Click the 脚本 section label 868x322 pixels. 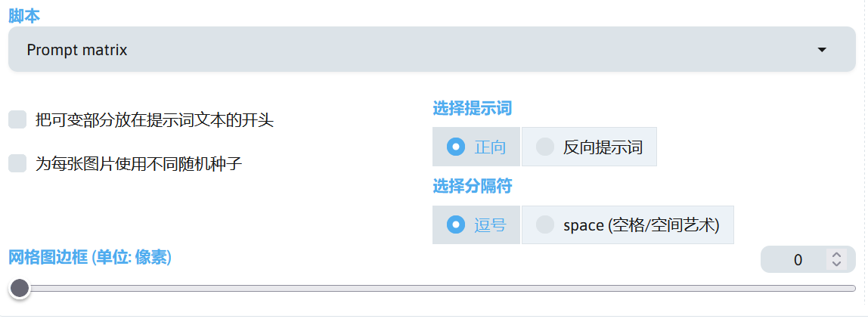click(25, 14)
